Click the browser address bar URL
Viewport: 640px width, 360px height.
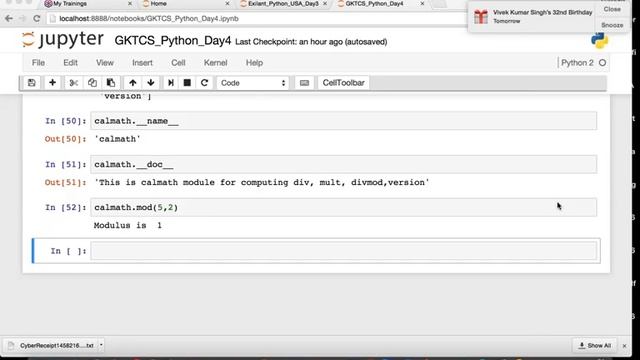coord(149,19)
